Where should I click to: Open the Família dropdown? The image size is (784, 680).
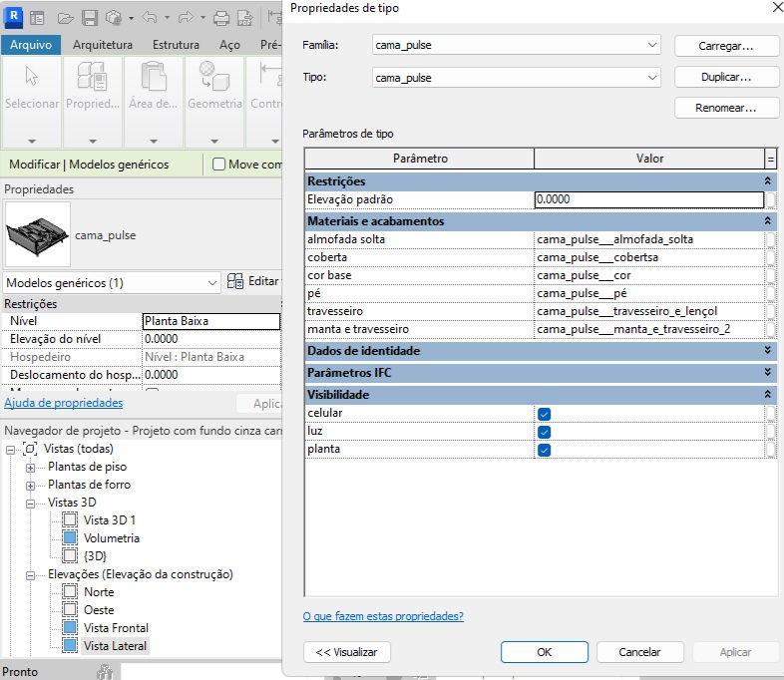(x=652, y=45)
